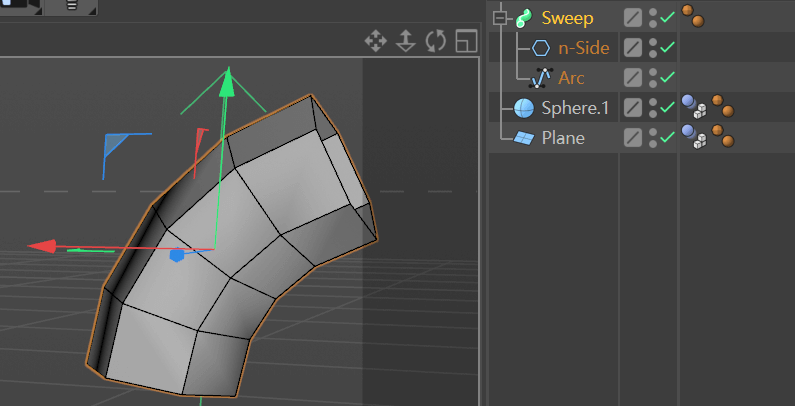Click the Sphere.1 object icon

pyautogui.click(x=524, y=108)
